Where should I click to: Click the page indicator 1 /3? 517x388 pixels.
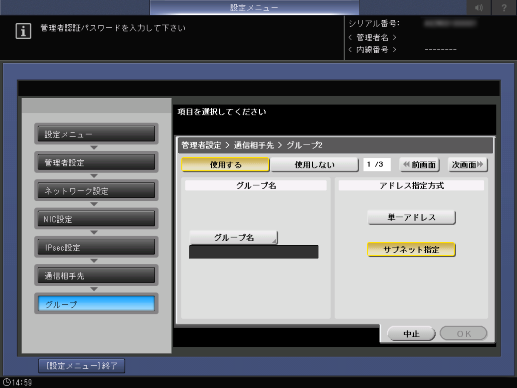377,165
